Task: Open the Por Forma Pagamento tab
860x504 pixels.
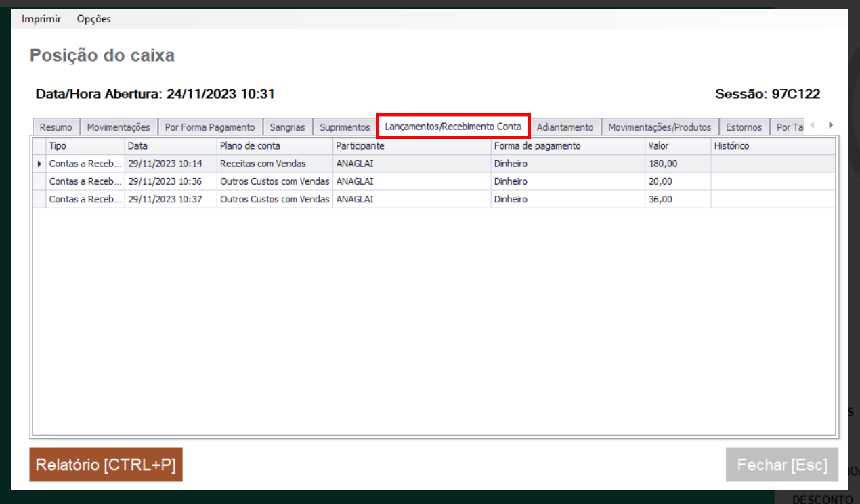Action: point(210,127)
